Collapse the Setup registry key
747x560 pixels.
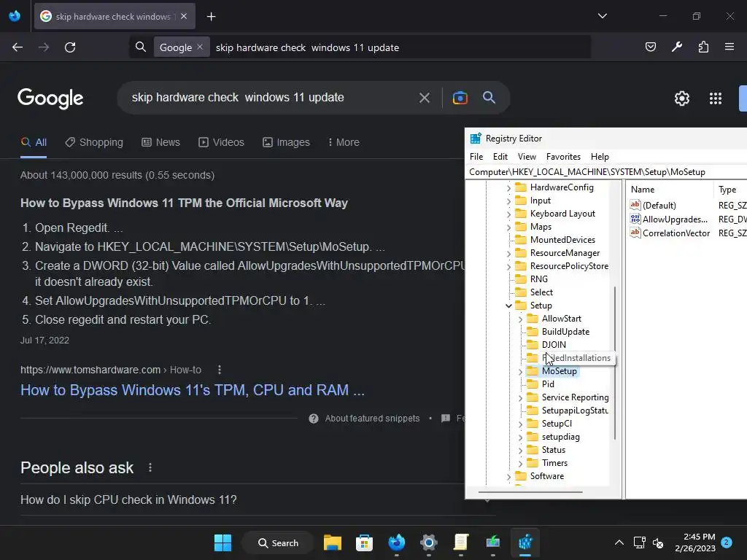(x=508, y=306)
